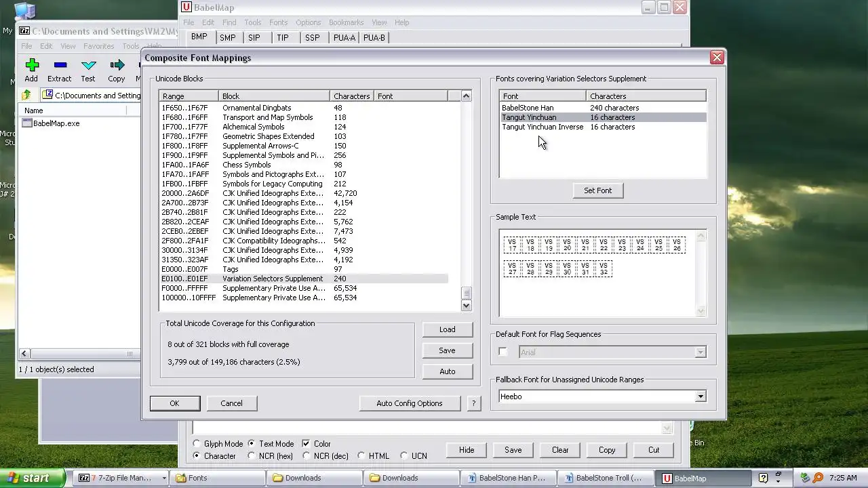Viewport: 868px width, 488px height.
Task: Sort Unicode Blocks by Range column header
Action: (x=189, y=96)
